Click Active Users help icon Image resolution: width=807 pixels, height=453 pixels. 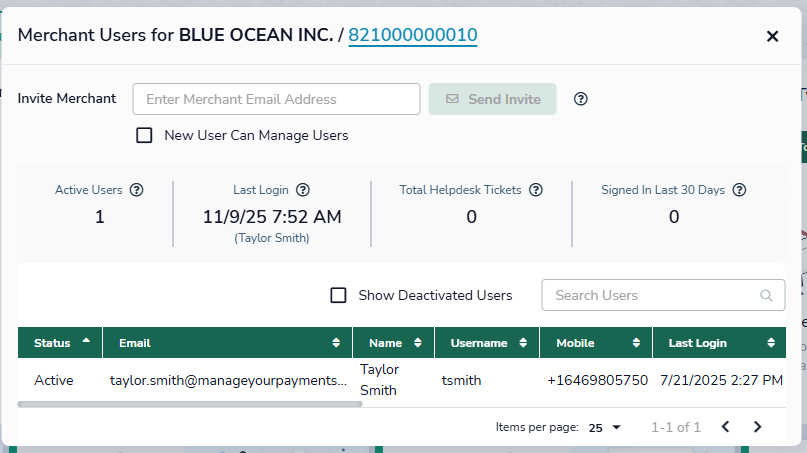[137, 190]
